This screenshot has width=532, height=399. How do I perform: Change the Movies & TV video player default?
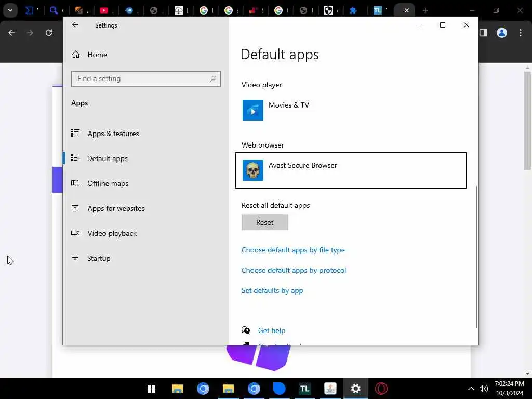click(351, 110)
